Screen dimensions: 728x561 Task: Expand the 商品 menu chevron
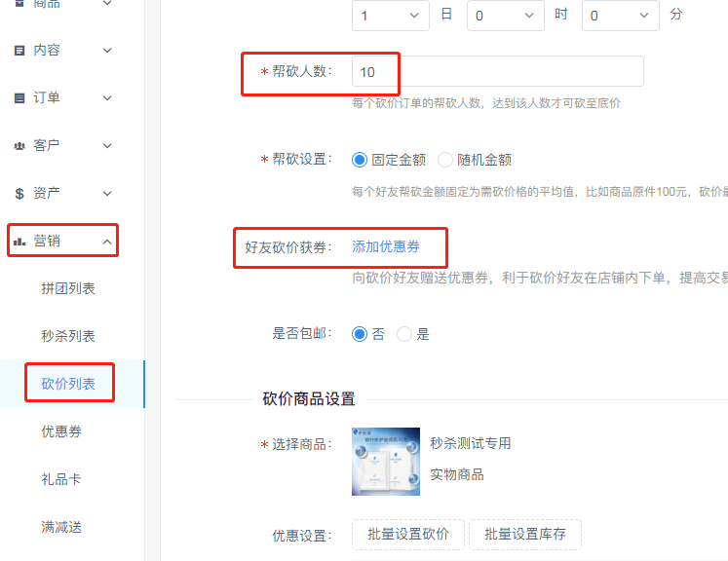point(107,3)
